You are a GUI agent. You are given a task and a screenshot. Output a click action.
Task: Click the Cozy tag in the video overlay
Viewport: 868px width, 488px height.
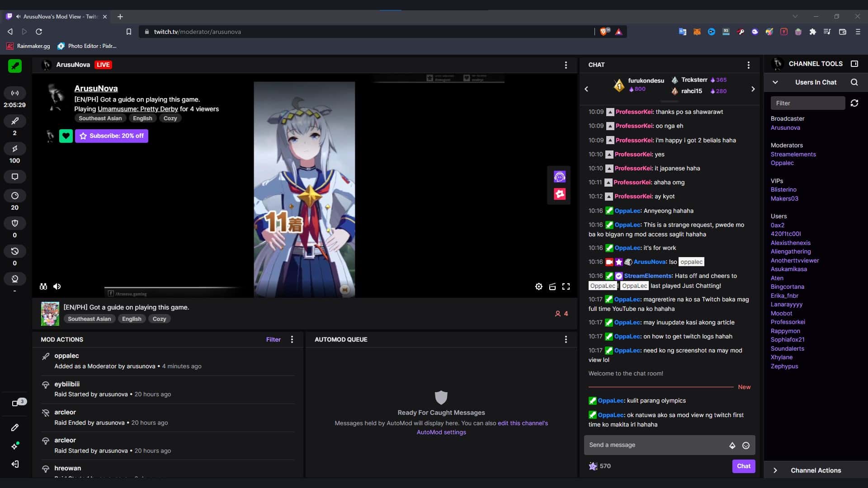click(170, 118)
